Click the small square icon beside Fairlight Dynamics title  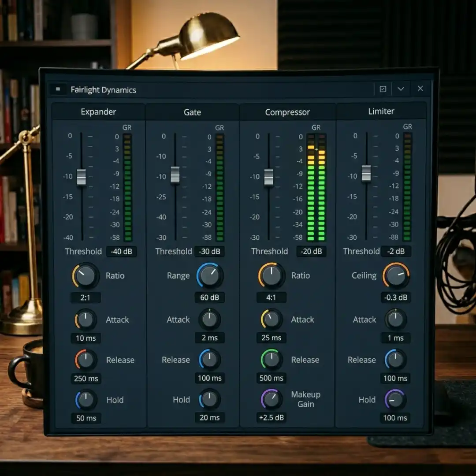tap(58, 89)
